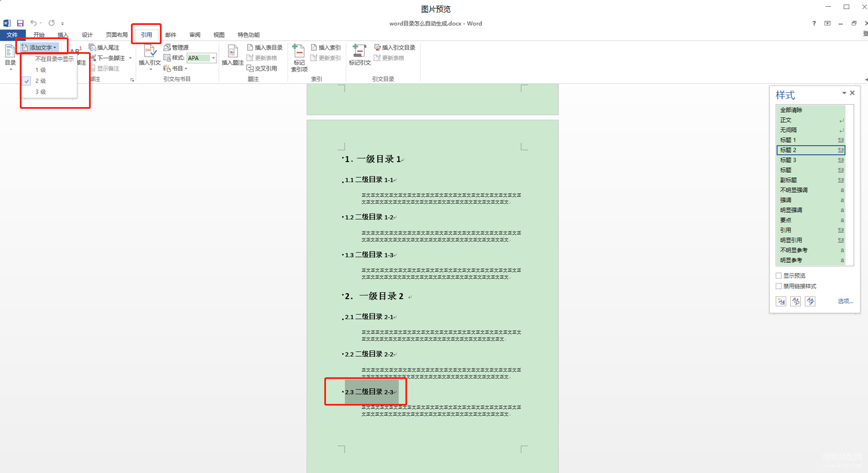This screenshot has width=868, height=473.
Task: Click the New Style icon in 样式 pane
Action: pos(781,301)
